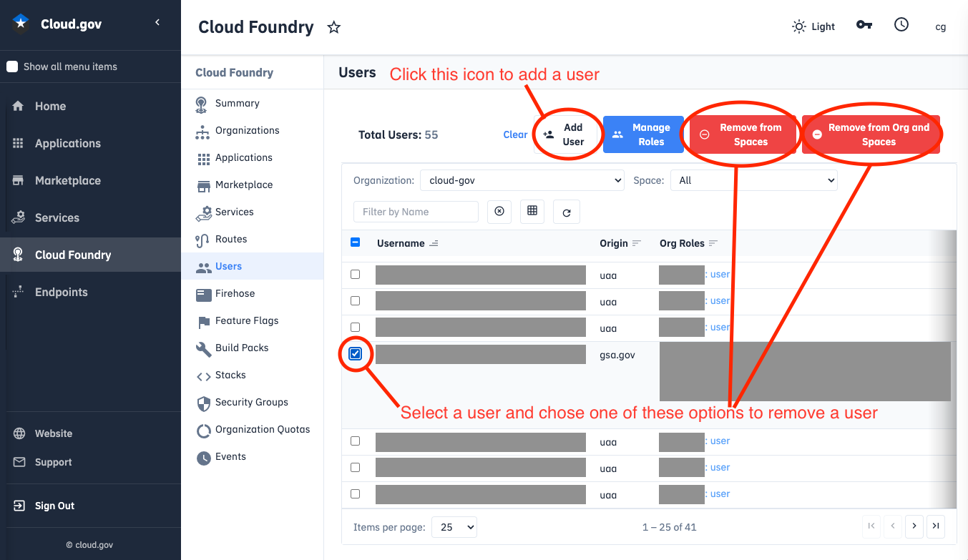Click the Clear selection link
968x560 pixels.
(x=515, y=134)
